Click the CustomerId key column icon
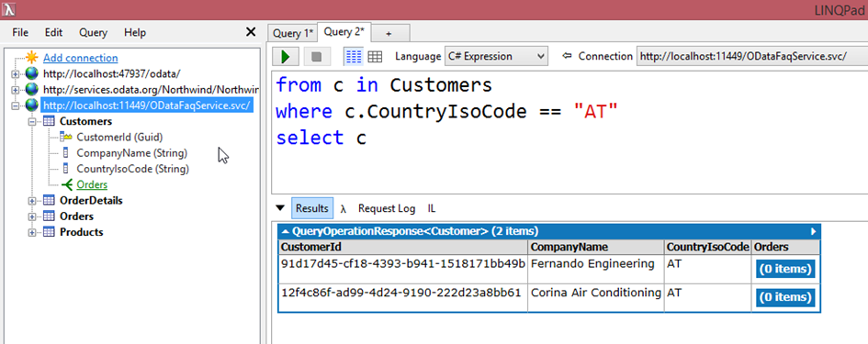 pos(66,137)
